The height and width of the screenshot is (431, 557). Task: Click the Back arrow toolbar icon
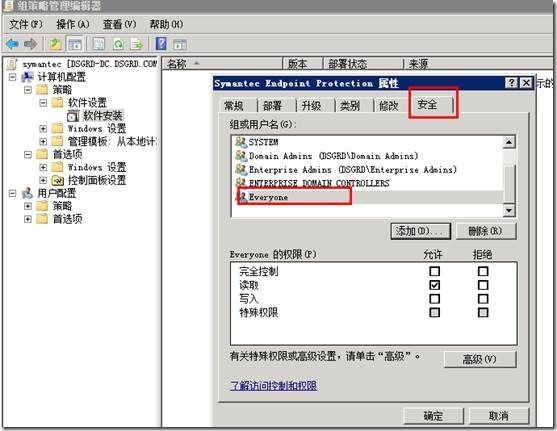[12, 44]
